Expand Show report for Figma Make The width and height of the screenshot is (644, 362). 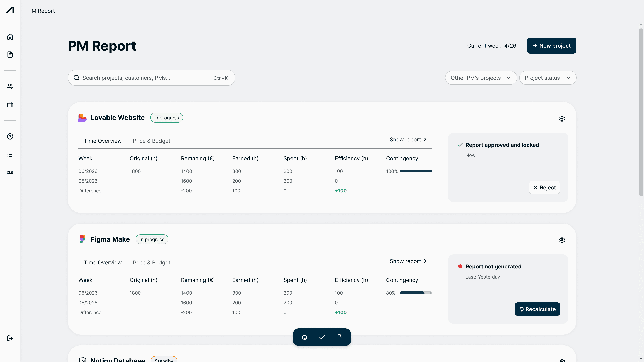[x=408, y=261]
